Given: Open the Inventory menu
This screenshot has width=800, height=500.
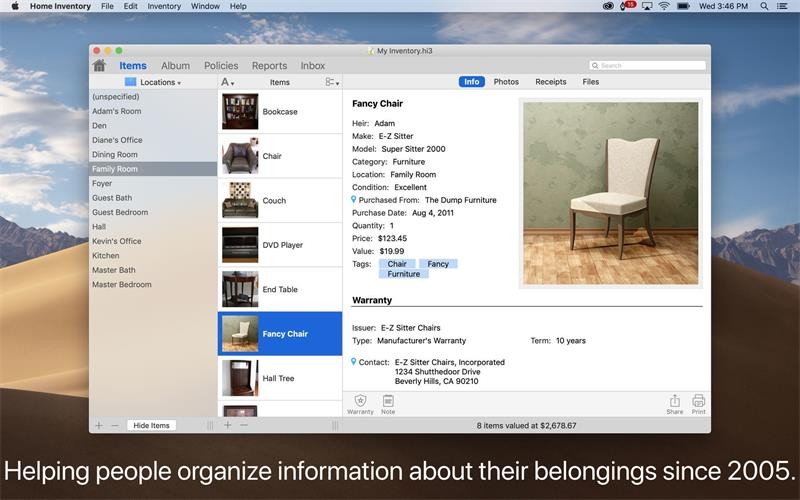Looking at the screenshot, I should point(164,6).
